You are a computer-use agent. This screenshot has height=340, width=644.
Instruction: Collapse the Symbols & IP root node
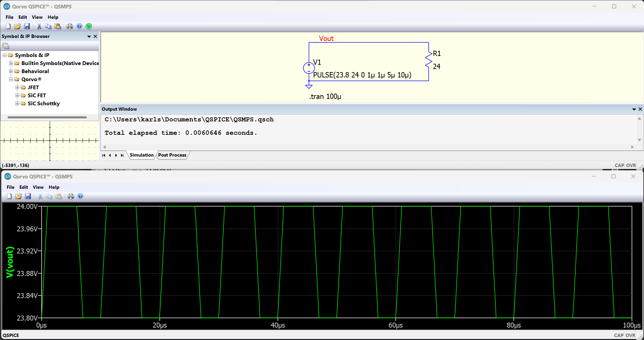click(5, 55)
